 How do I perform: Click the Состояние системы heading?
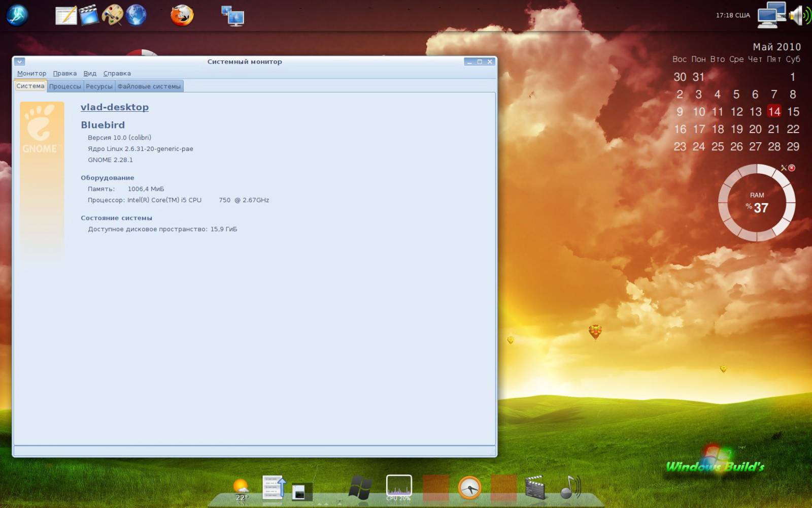(116, 218)
